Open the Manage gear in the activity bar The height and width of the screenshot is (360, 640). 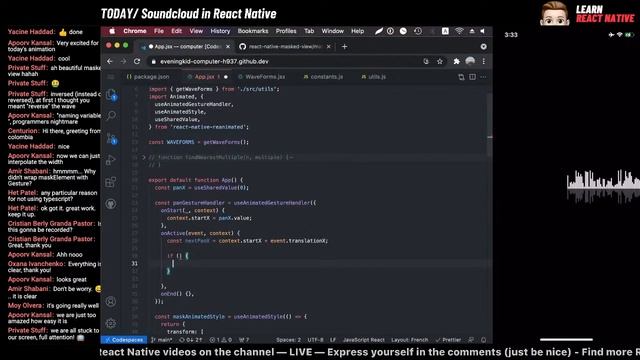[111, 323]
